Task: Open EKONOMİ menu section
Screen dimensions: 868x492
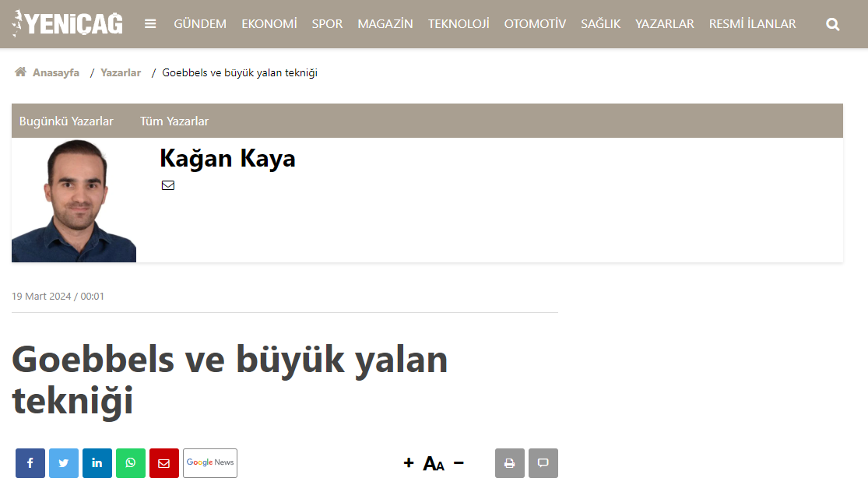Action: pyautogui.click(x=269, y=24)
